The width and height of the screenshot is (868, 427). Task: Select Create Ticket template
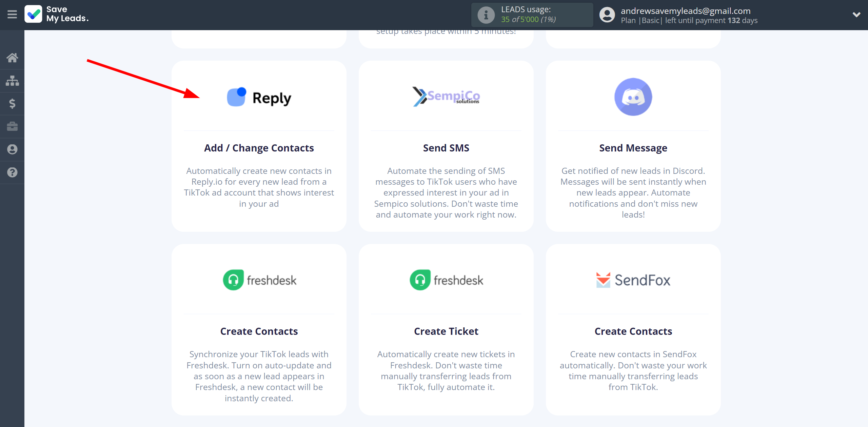[446, 331]
